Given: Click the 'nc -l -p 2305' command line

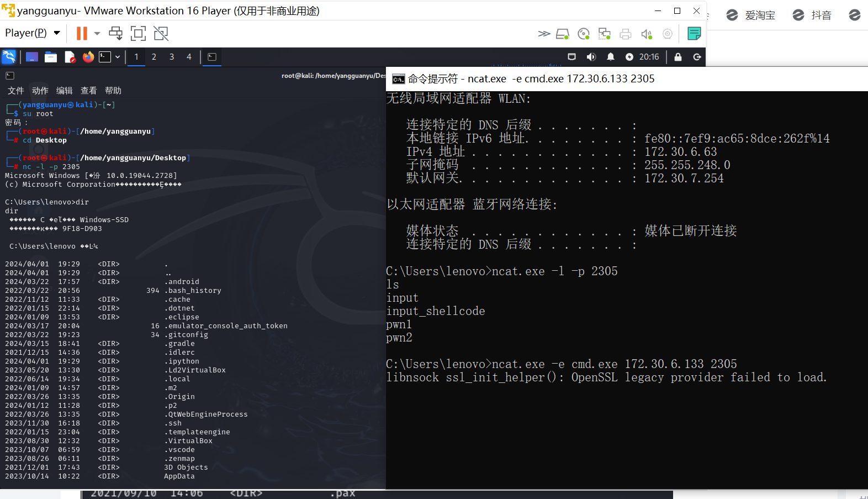Looking at the screenshot, I should click(x=51, y=167).
